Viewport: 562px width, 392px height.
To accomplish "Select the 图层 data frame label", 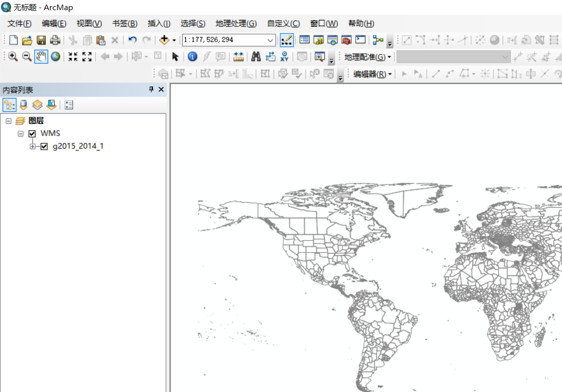I will (x=36, y=120).
